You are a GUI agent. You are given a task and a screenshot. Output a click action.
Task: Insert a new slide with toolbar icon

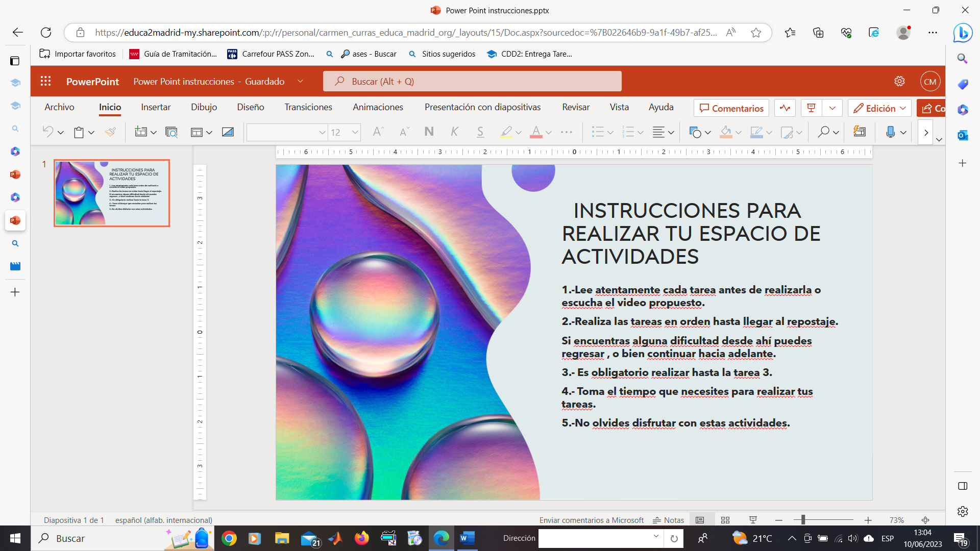click(x=140, y=132)
